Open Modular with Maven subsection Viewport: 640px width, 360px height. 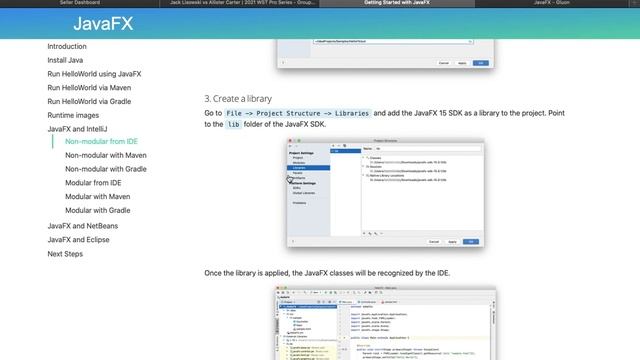[x=98, y=197]
